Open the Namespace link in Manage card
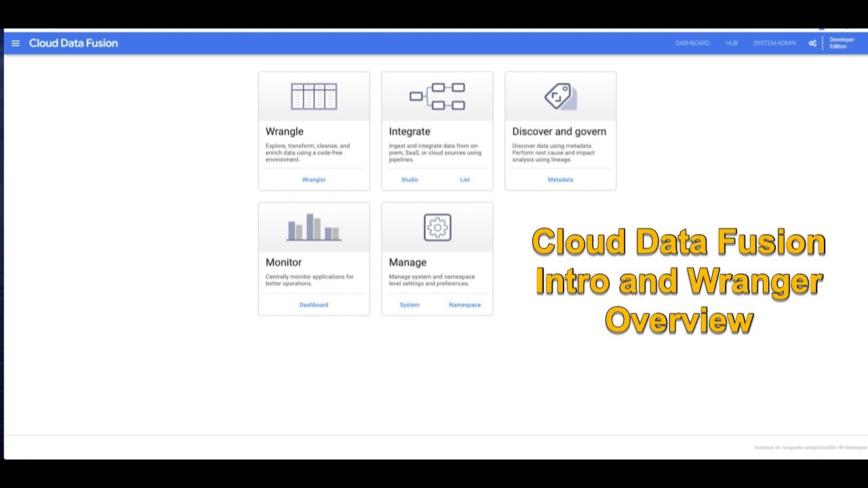Viewport: 868px width, 488px height. (x=465, y=305)
